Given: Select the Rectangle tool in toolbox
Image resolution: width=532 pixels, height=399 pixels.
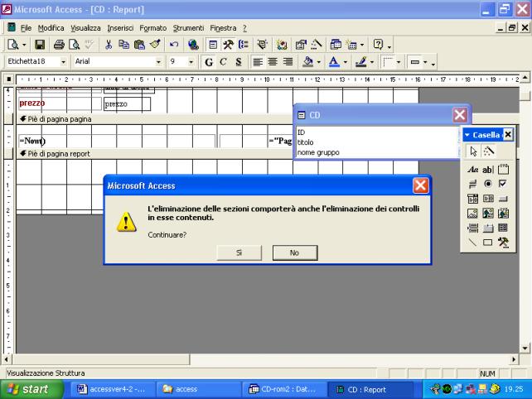Looking at the screenshot, I should point(488,242).
